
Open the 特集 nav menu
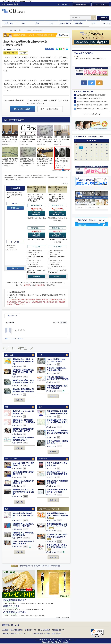93,23
